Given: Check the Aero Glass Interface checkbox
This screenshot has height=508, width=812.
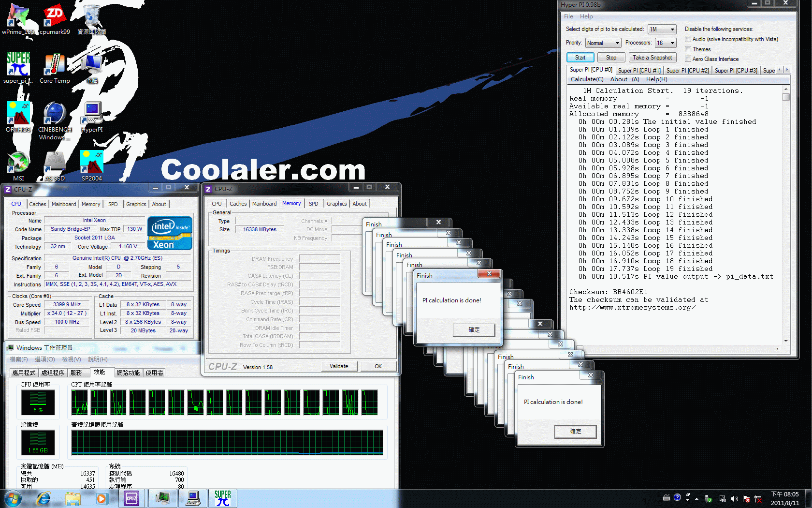Looking at the screenshot, I should click(688, 59).
